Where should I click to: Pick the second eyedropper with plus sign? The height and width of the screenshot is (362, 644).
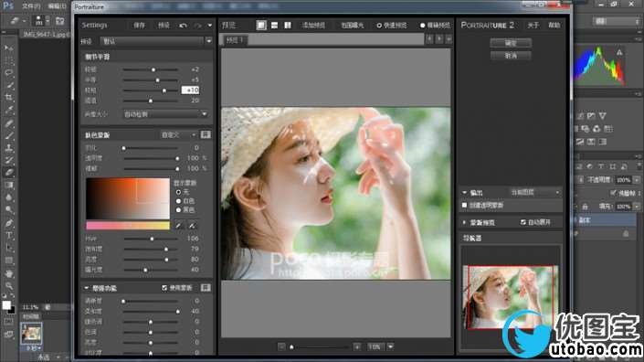192,225
